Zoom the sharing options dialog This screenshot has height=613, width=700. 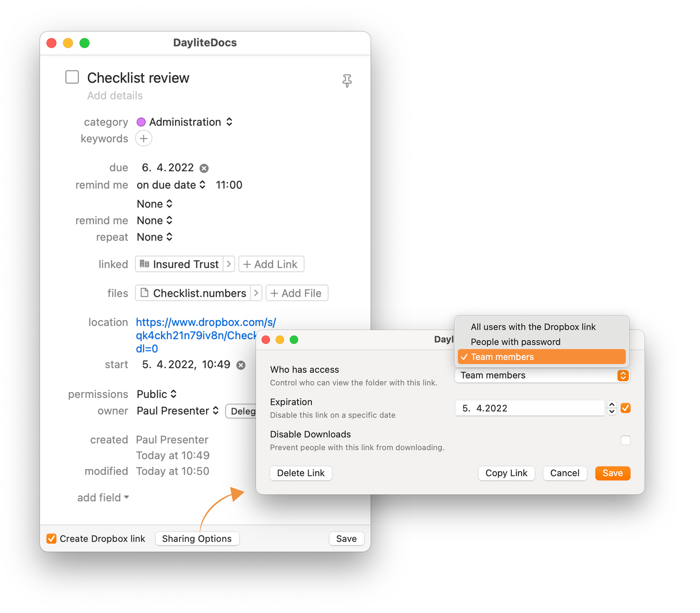(294, 340)
